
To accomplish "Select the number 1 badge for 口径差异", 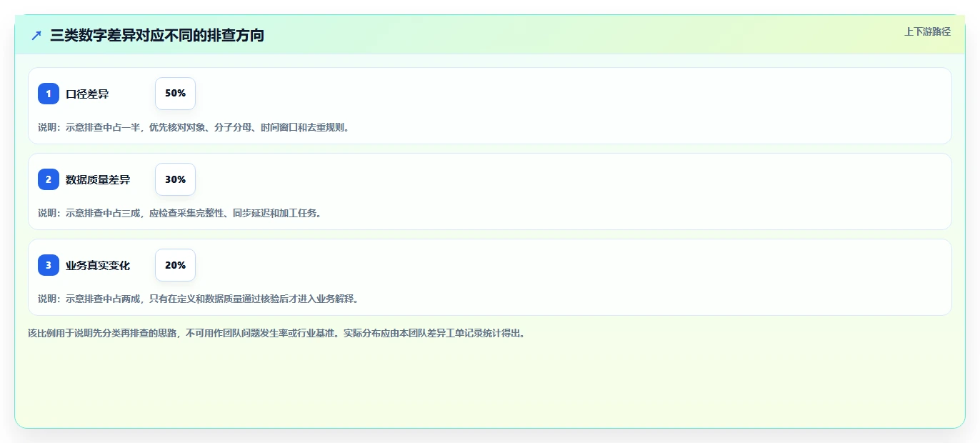I will pos(49,94).
